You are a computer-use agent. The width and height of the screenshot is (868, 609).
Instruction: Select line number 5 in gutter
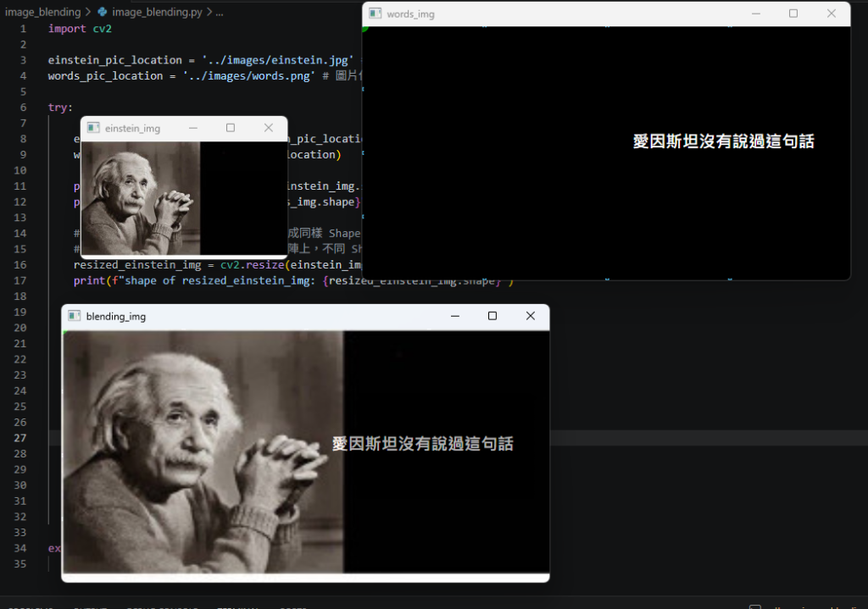[23, 91]
